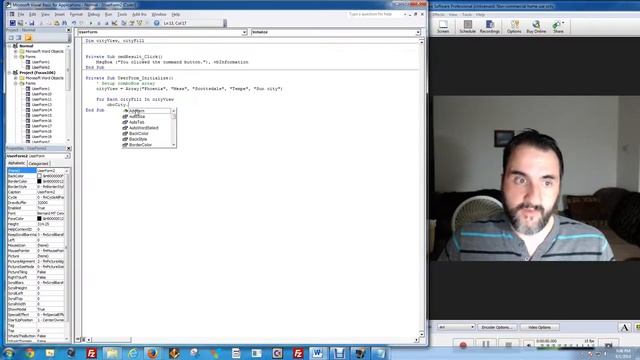Toggle Design Mode icon in toolbar
Viewport: 640px width, 360px height.
click(114, 23)
